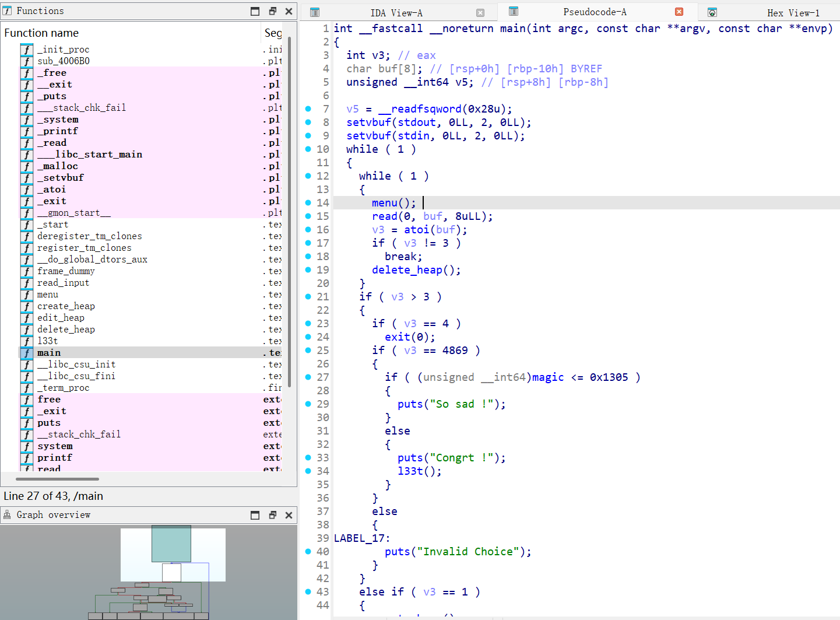This screenshot has height=620, width=840.
Task: Click the IDA View-A tab icon
Action: coord(315,12)
